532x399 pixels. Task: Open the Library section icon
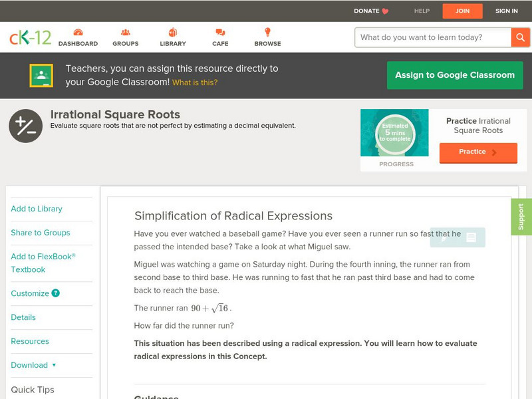pyautogui.click(x=172, y=31)
